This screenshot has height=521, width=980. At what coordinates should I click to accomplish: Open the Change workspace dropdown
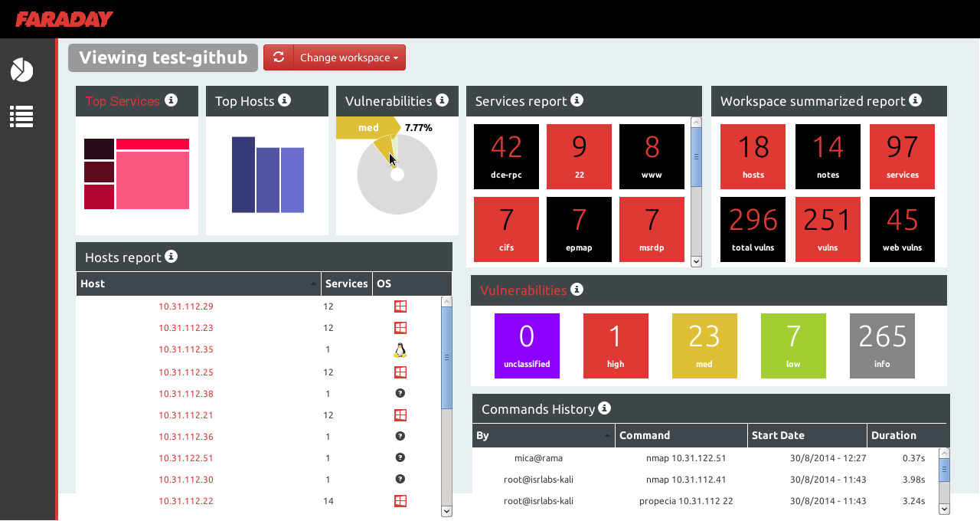tap(349, 57)
